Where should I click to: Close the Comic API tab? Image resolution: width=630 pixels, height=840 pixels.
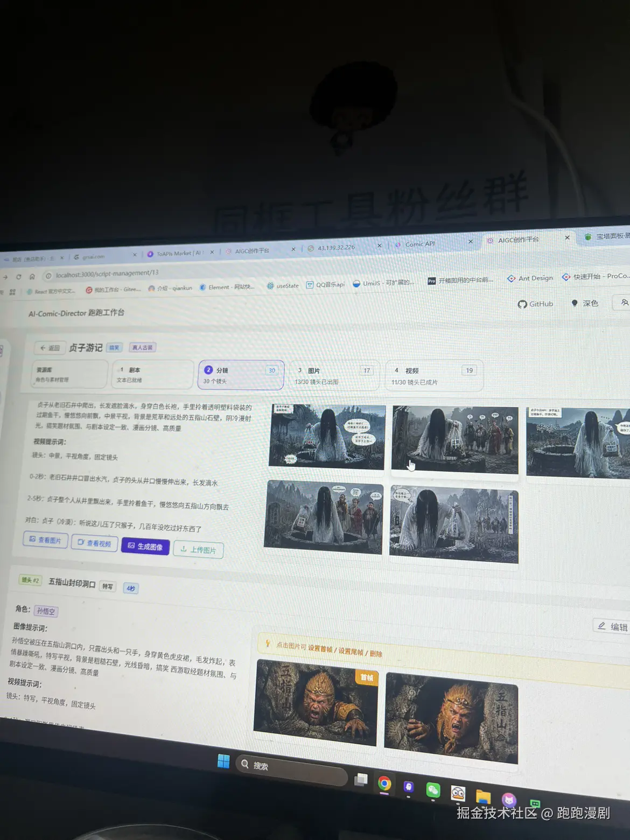coord(471,242)
